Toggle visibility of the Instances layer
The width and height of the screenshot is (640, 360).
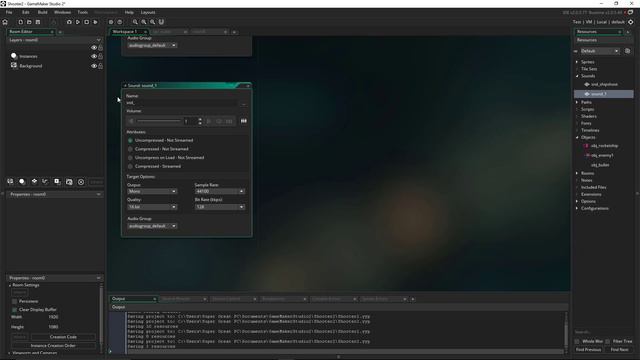click(x=94, y=56)
